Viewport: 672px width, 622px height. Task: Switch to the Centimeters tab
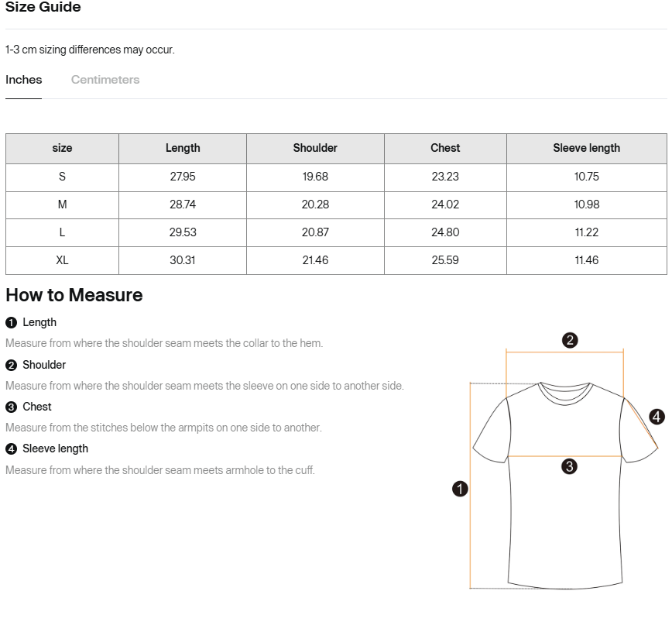pyautogui.click(x=105, y=80)
